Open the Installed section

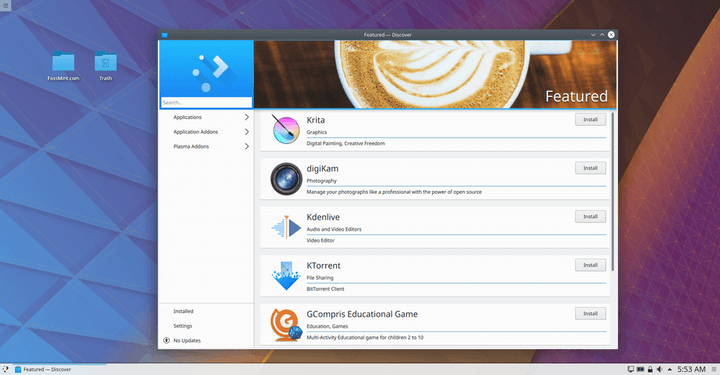(x=206, y=311)
